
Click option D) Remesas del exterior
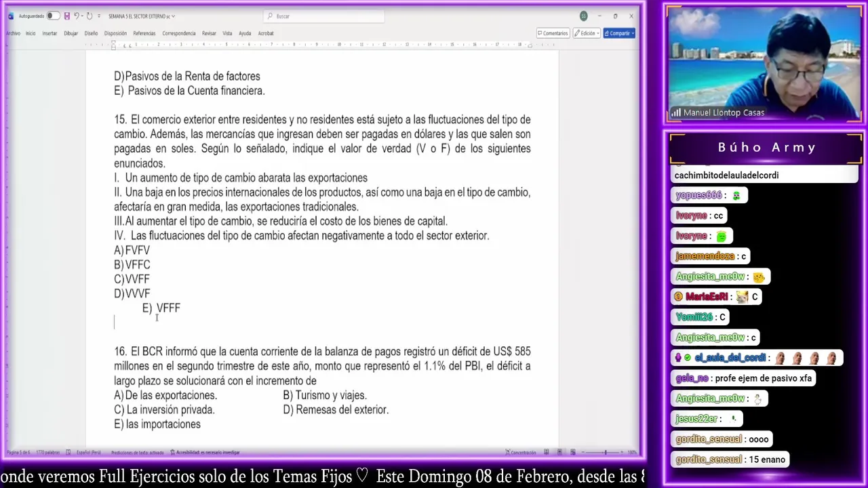(336, 409)
